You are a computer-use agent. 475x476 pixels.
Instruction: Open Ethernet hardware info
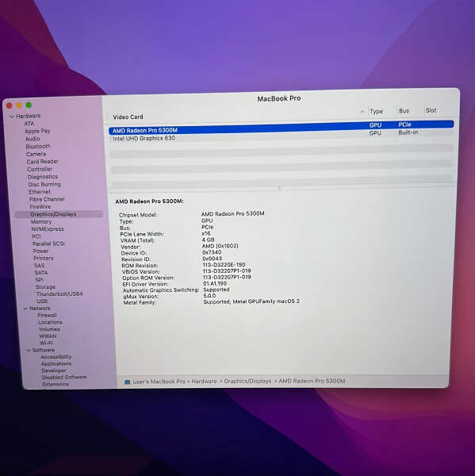coord(40,192)
